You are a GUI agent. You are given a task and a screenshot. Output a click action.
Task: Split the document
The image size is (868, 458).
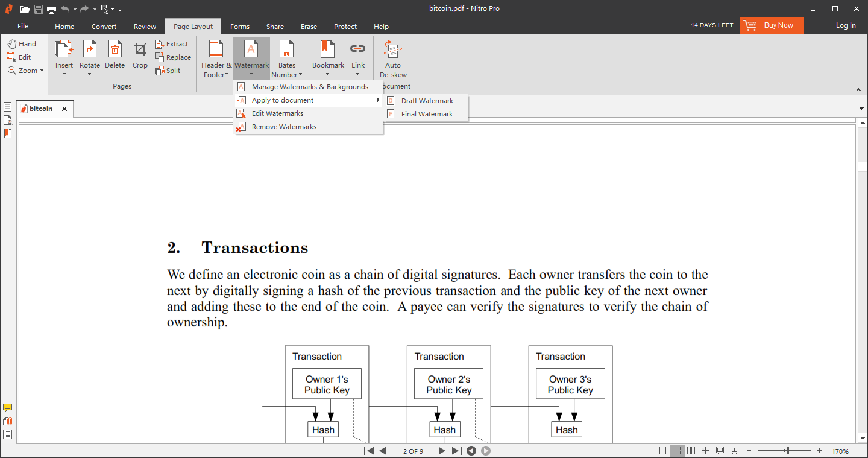(x=168, y=71)
